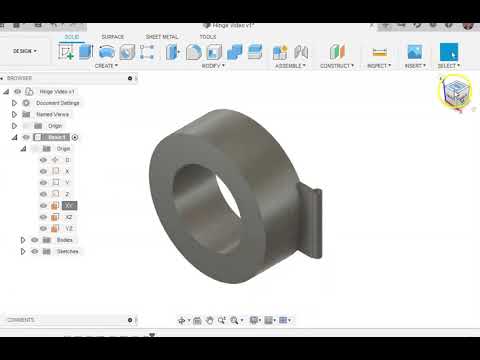Viewport: 480px width, 360px height.
Task: Click the New Component icon
Action: pyautogui.click(x=280, y=52)
